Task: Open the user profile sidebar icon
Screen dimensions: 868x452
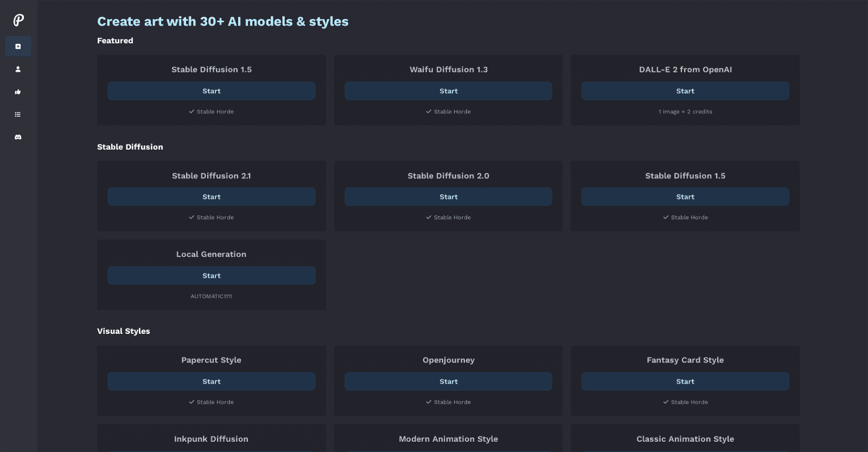Action: click(x=18, y=69)
